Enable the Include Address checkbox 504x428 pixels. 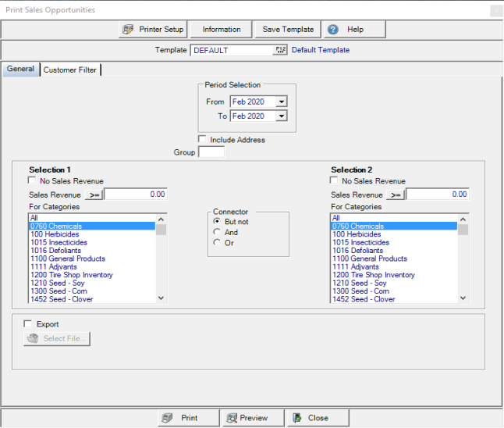pyautogui.click(x=203, y=140)
